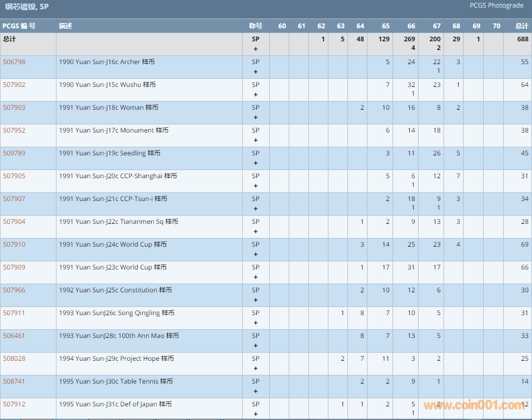Screen dimensions: 532x420
Task: Open PCGS number 506461 link
Action: [x=14, y=336]
